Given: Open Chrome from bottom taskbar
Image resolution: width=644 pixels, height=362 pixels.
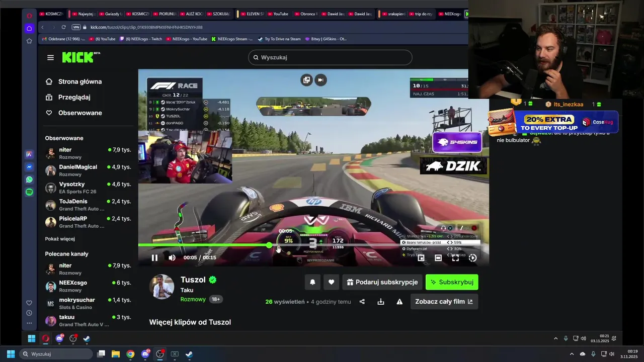Looking at the screenshot, I should tap(130, 354).
